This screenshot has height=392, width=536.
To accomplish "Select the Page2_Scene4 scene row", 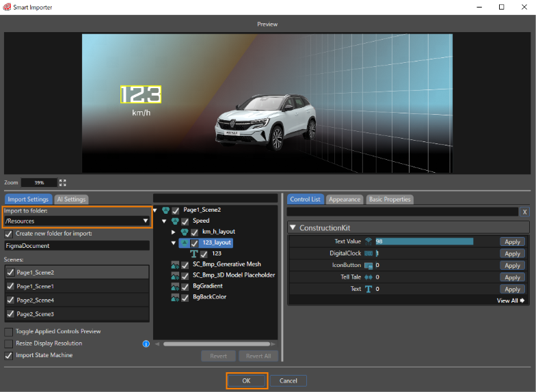I will pos(77,300).
